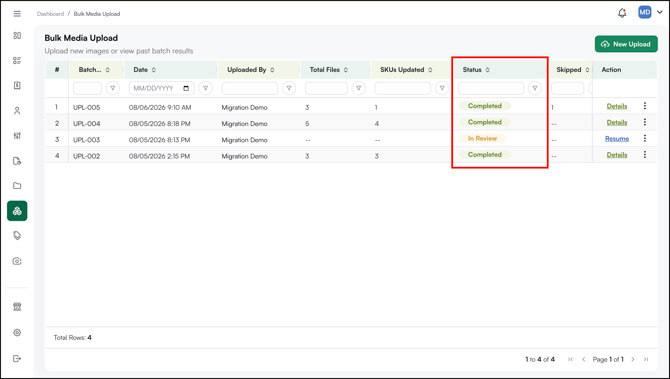Expand the profile dropdown chevron
This screenshot has width=670, height=379.
(660, 12)
